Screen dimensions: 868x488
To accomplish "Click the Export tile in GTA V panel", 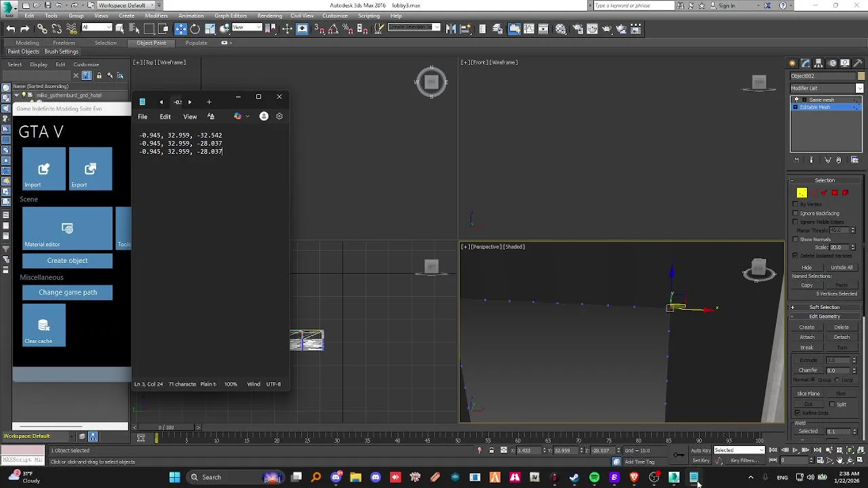I will tap(91, 169).
